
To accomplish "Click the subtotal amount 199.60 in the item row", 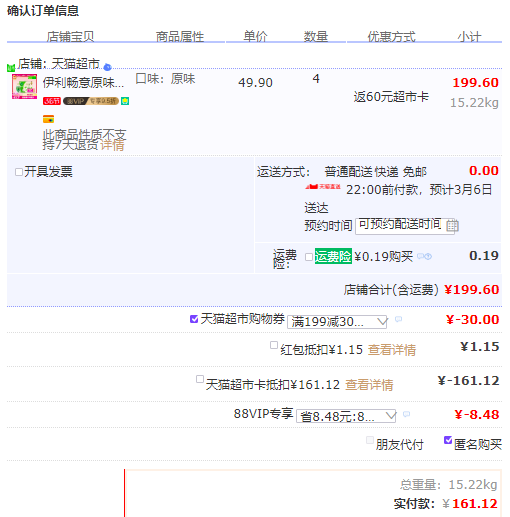I will pos(475,83).
